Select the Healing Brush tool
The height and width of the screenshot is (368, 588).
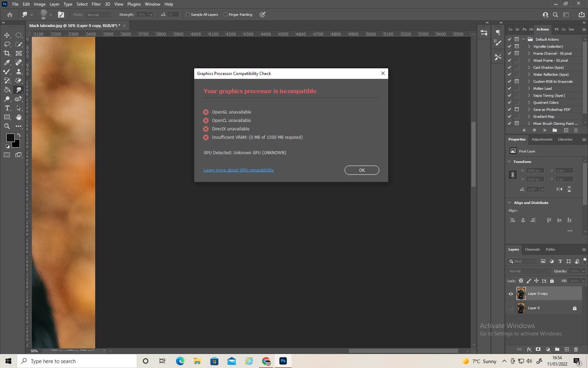point(19,63)
